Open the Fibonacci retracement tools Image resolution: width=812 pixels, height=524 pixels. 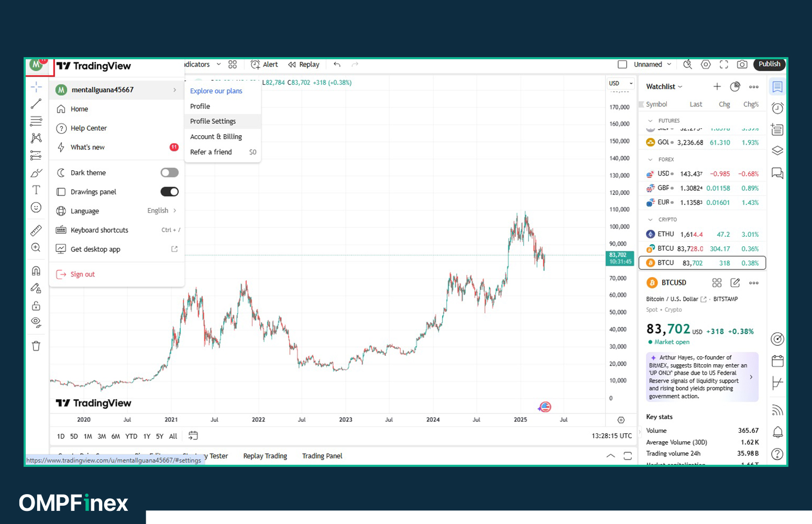point(36,121)
